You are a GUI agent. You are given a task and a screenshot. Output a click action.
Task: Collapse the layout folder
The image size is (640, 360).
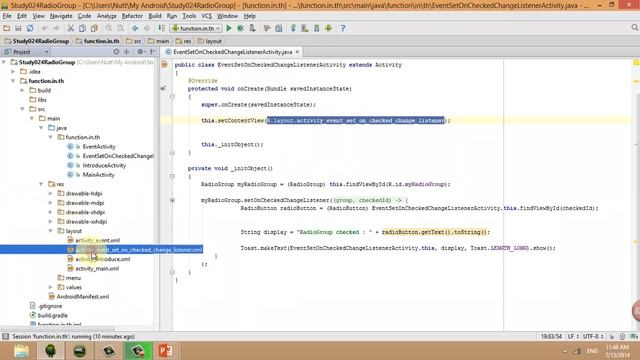click(51, 231)
